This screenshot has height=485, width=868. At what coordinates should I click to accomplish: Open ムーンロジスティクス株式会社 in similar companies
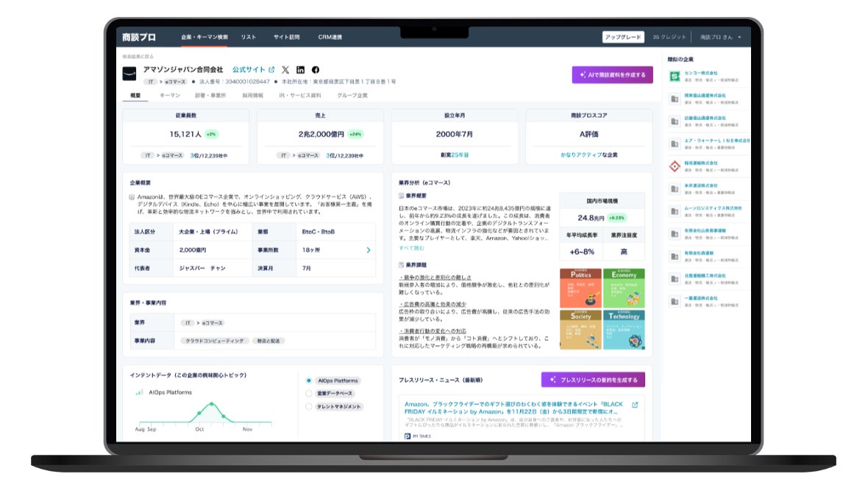click(713, 208)
